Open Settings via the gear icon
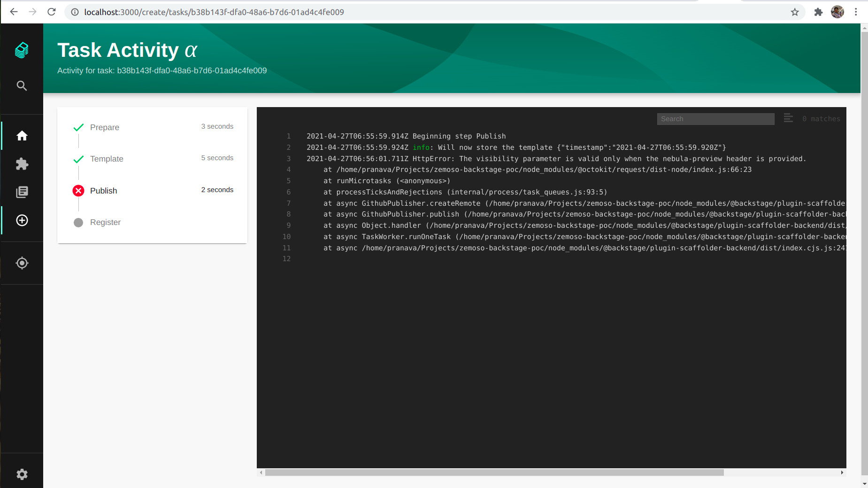868x488 pixels. 22,474
